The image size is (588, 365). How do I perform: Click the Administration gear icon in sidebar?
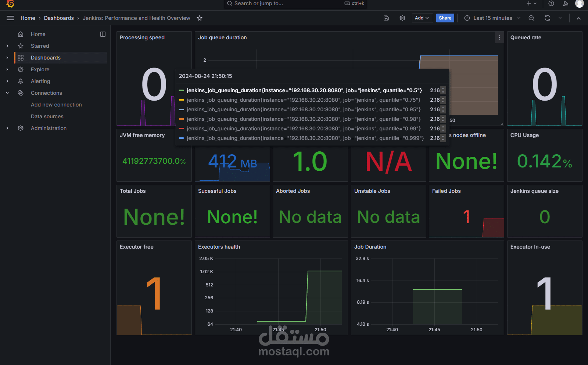21,128
